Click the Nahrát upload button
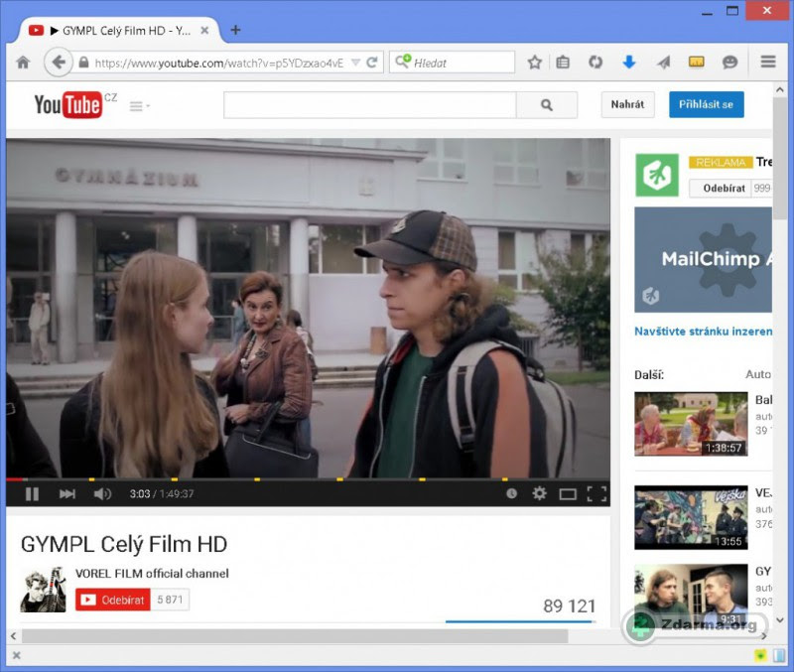 click(627, 104)
